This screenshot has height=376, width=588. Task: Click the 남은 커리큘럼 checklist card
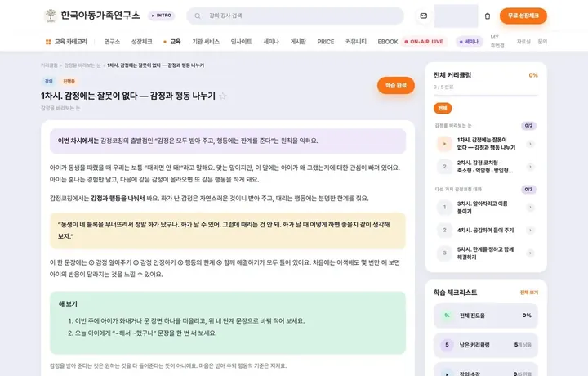(486, 345)
